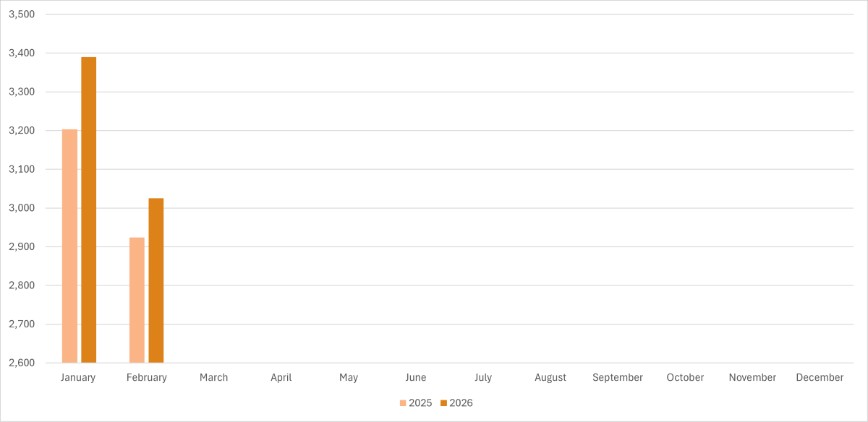Image resolution: width=868 pixels, height=422 pixels.
Task: Click the August axis label
Action: coord(550,377)
